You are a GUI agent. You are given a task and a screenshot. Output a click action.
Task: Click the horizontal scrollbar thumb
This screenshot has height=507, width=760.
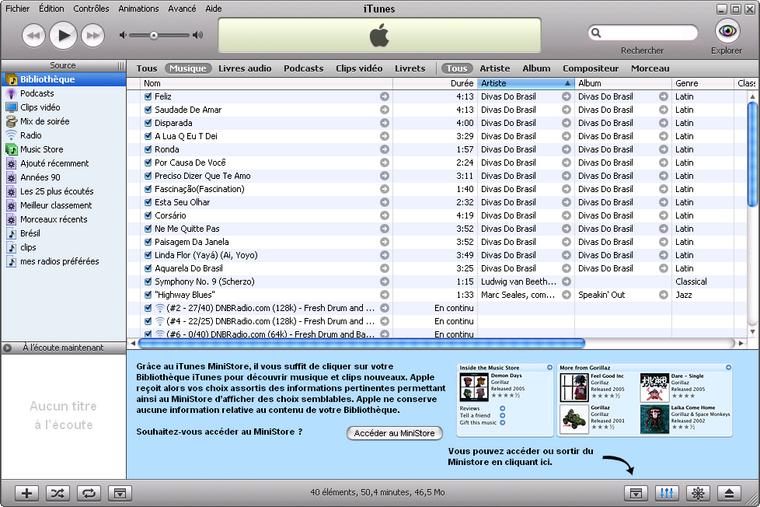click(x=362, y=343)
